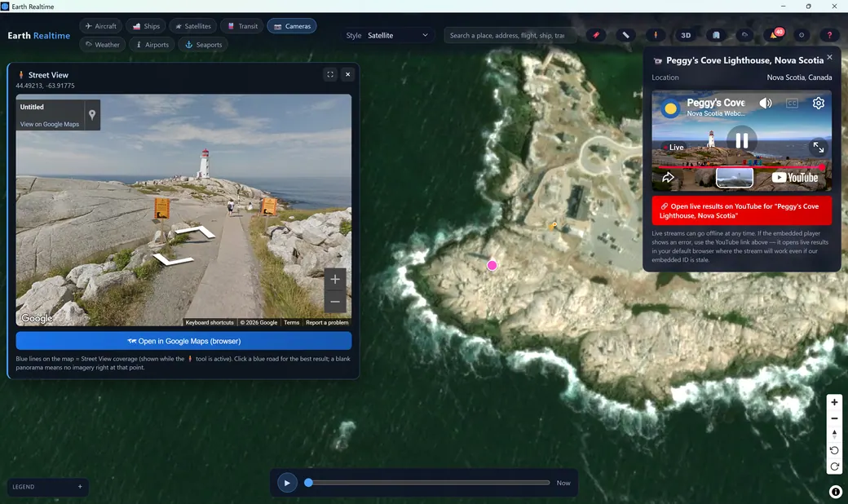Click the circular target settings icon

point(802,35)
